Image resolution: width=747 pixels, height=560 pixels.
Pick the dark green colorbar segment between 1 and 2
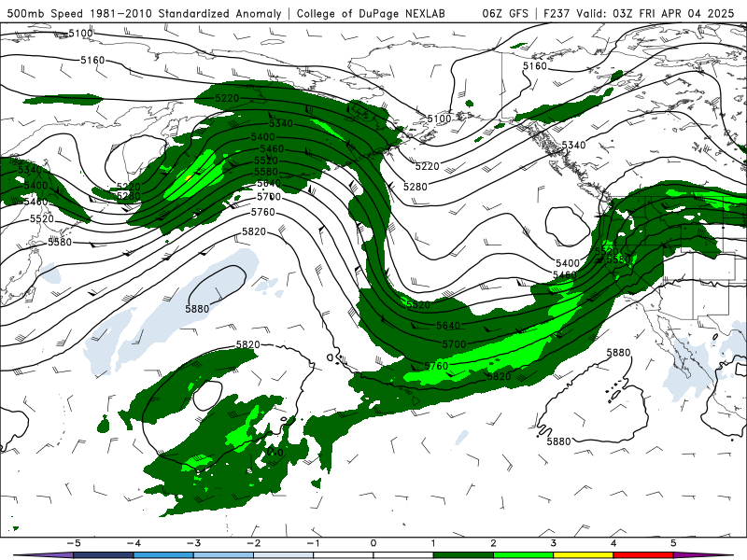pyautogui.click(x=463, y=555)
